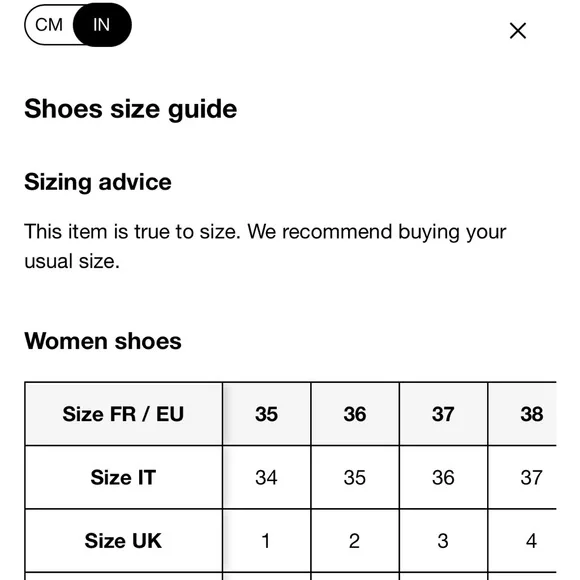Click FR/EU size 37 cell
This screenshot has height=580, width=580.
444,414
